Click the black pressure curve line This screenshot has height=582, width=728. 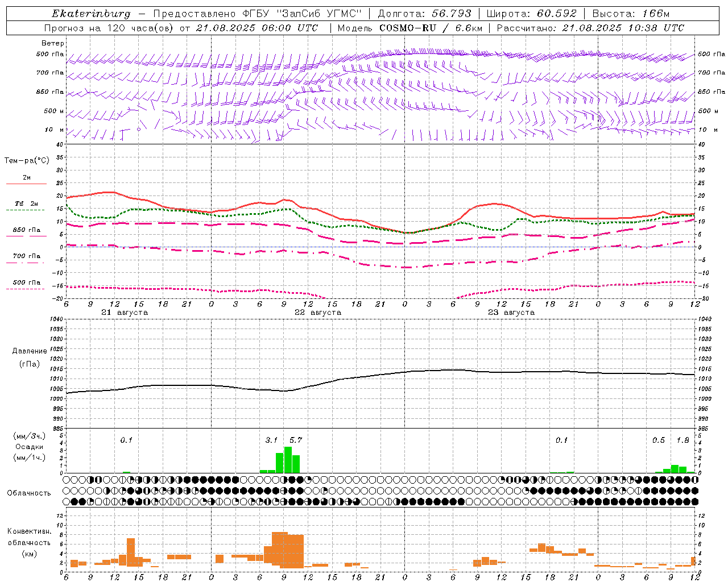[x=380, y=375]
